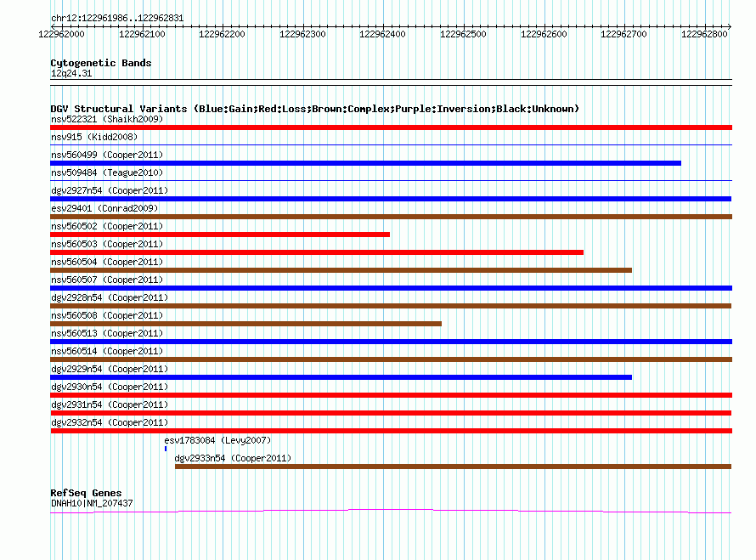Screen dimensions: 756x560
Task: Click the blue bar under dgv2927n54
Action: (391, 199)
